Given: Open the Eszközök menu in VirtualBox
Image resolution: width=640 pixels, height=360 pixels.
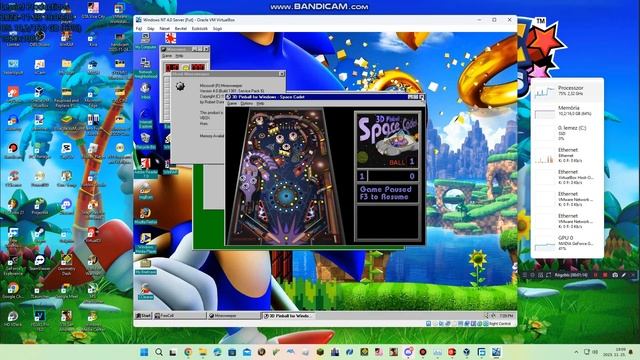Looking at the screenshot, I should (x=200, y=29).
